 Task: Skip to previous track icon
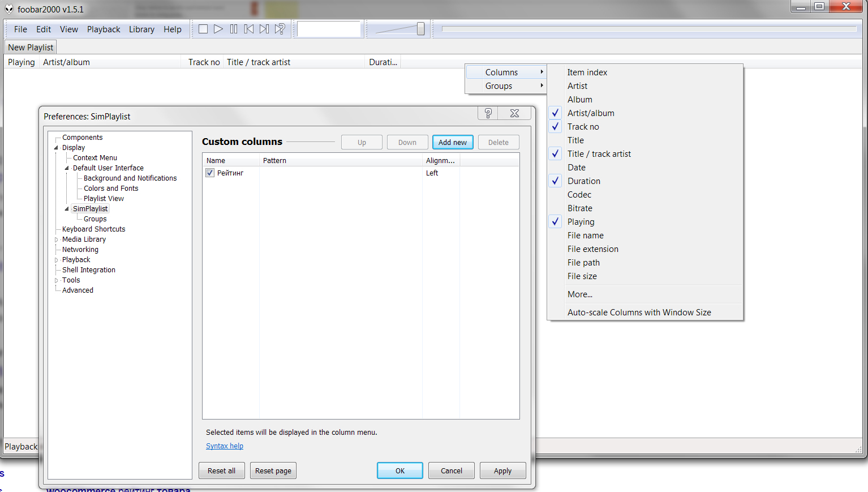click(x=249, y=29)
